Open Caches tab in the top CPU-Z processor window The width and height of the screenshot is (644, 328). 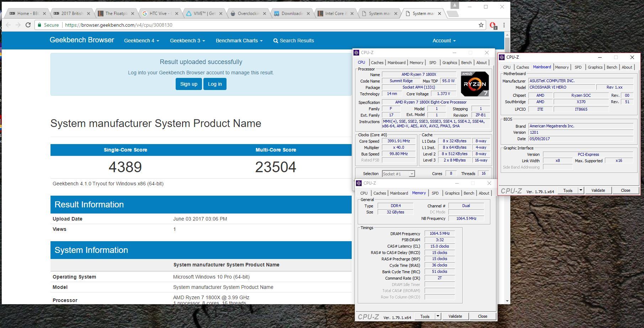(x=377, y=63)
